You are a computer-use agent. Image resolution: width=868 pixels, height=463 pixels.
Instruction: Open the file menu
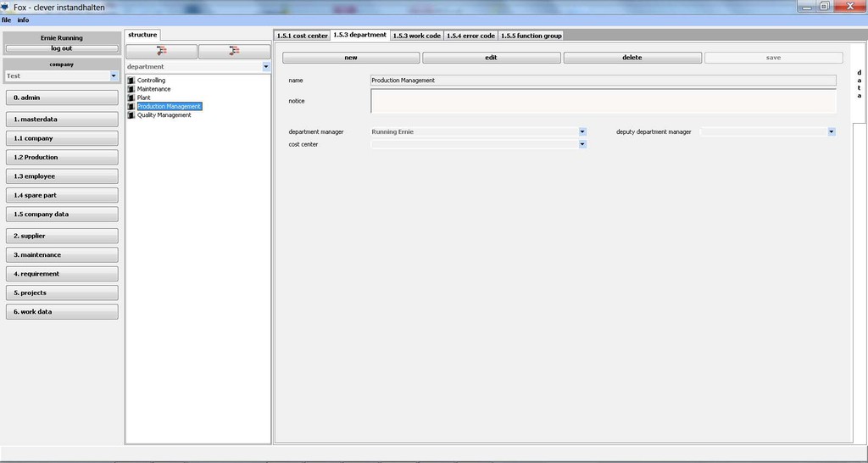[6, 20]
